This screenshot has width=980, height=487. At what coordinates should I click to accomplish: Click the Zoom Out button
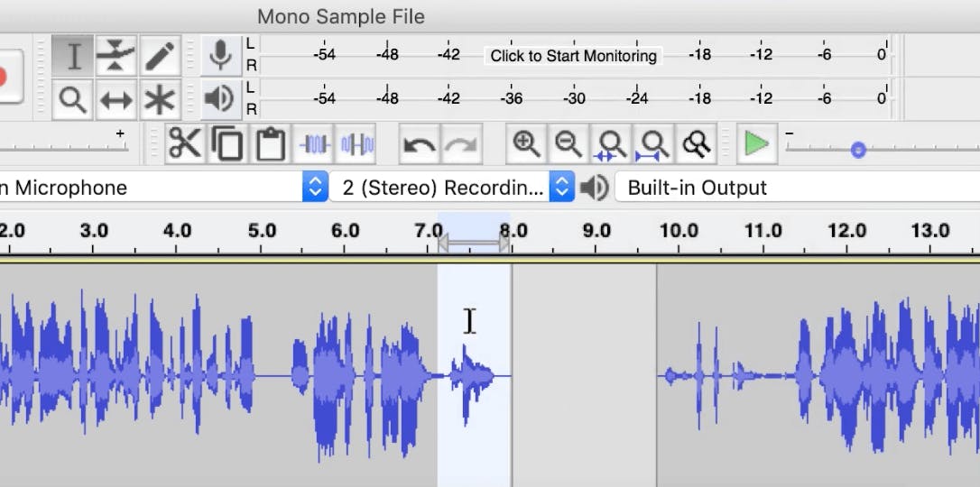[568, 144]
